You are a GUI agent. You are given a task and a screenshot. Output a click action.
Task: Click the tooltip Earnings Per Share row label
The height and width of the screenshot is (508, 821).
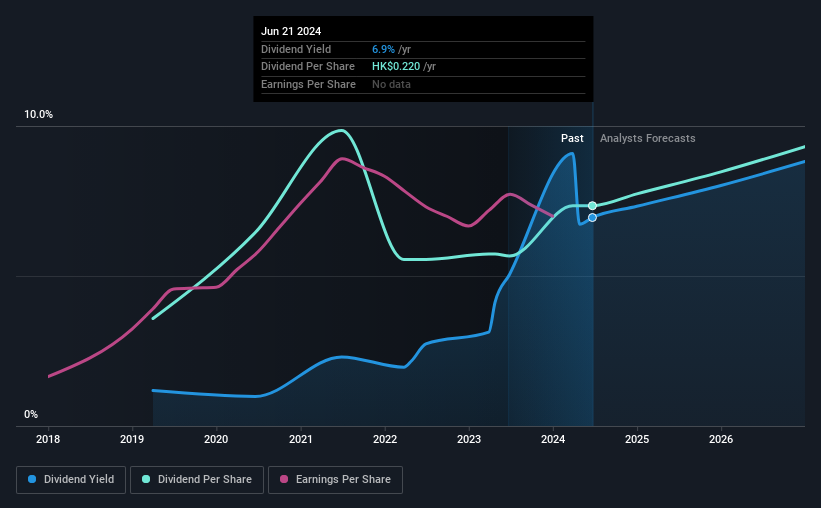[x=308, y=84]
